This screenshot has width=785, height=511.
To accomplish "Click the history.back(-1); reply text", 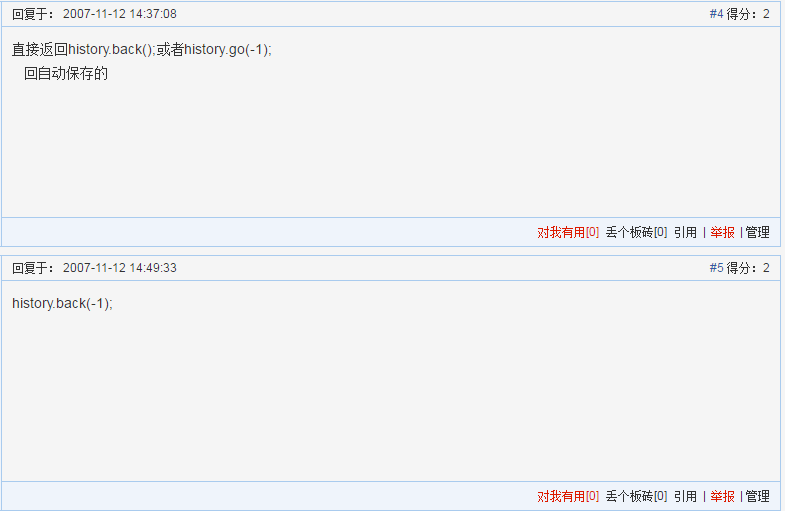I will (x=63, y=303).
